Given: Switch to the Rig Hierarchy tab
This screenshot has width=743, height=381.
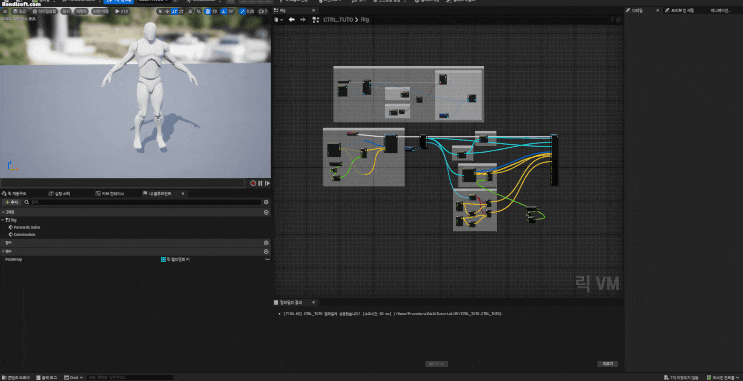Looking at the screenshot, I should pos(14,193).
